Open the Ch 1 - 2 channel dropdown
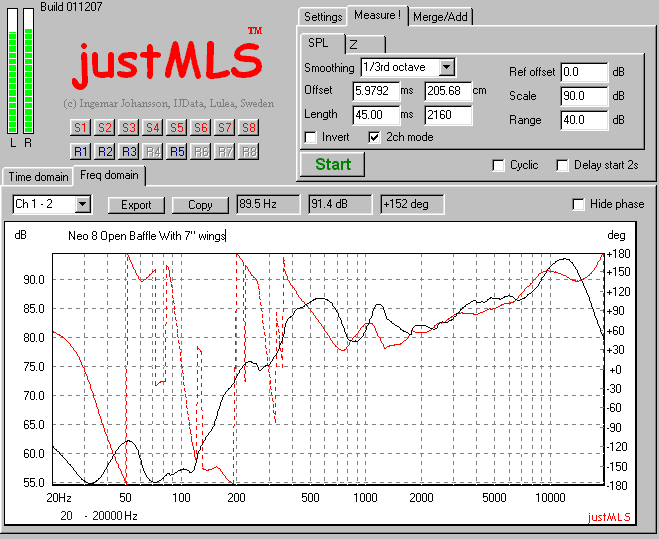Viewport: 659px width, 539px height. [x=83, y=205]
